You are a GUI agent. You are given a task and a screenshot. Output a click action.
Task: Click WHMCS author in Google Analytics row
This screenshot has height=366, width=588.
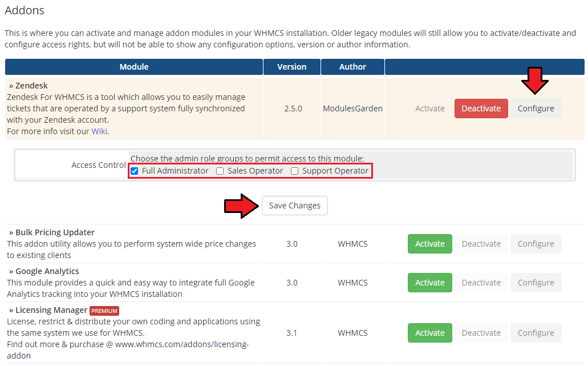click(x=352, y=283)
